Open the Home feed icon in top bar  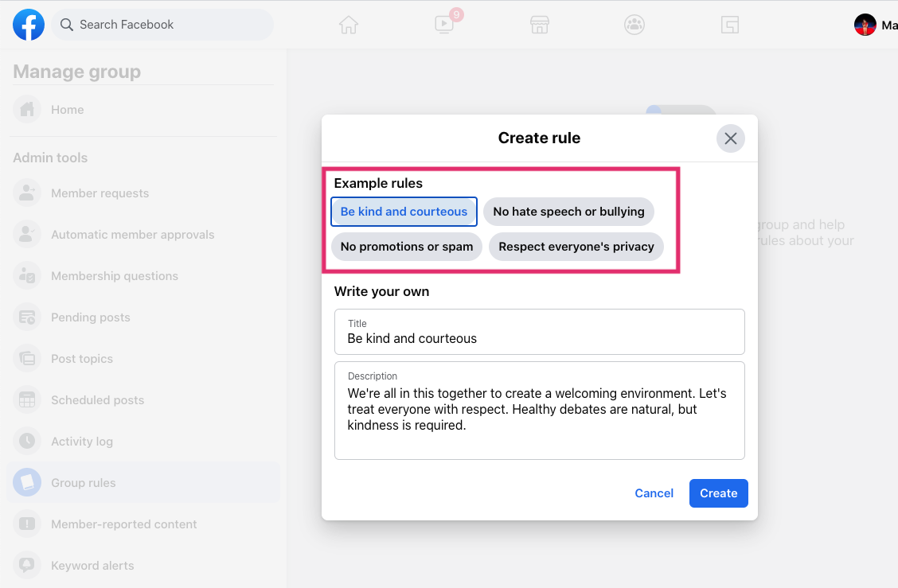coord(348,25)
